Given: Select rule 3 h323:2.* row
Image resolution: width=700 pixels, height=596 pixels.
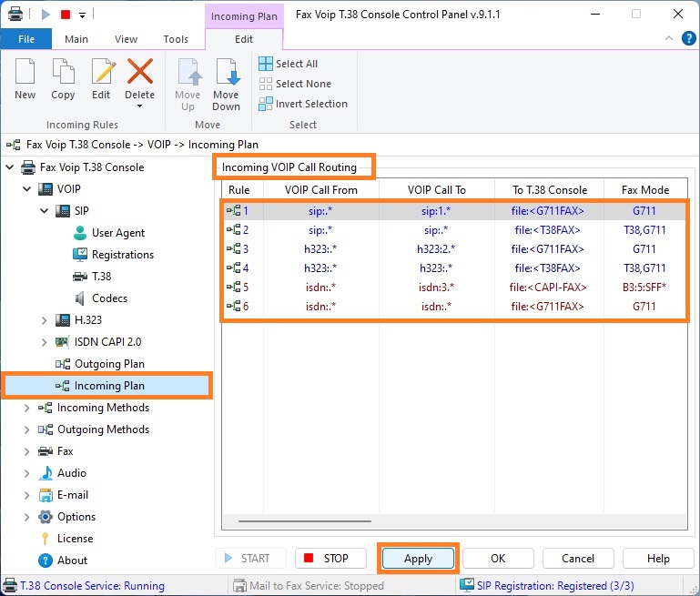Looking at the screenshot, I should [x=454, y=249].
